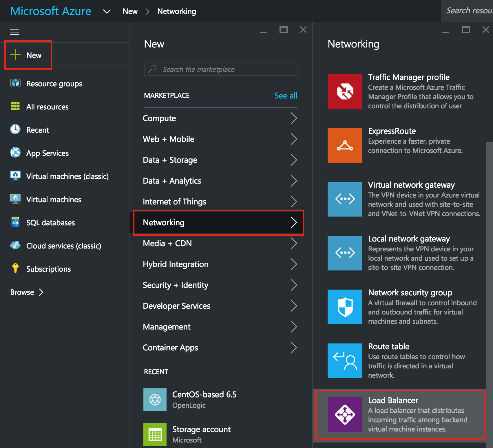493x448 pixels.
Task: Click the Search resources box
Action: click(467, 11)
